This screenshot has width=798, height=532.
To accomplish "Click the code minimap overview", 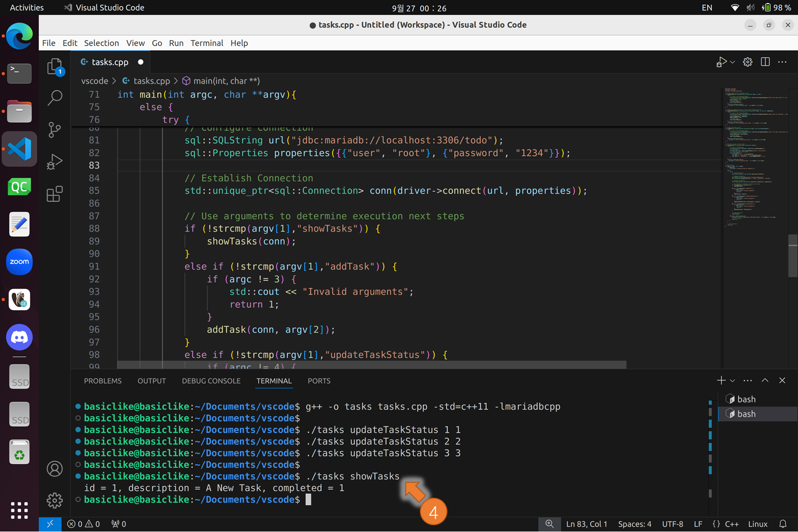I will pos(754,157).
